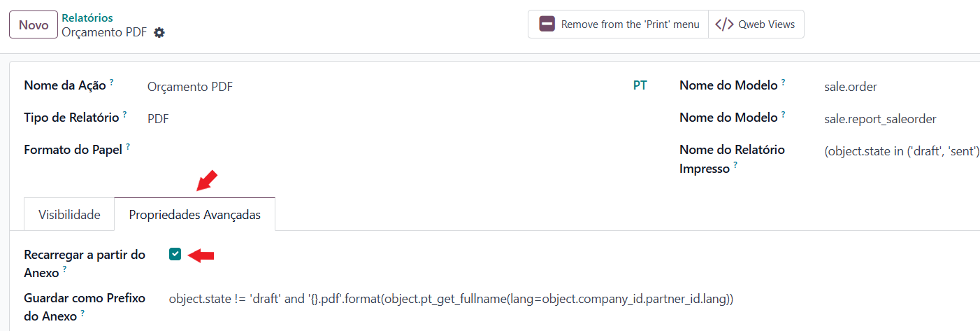Click the Novo button
Image resolution: width=980 pixels, height=331 pixels.
(x=33, y=25)
